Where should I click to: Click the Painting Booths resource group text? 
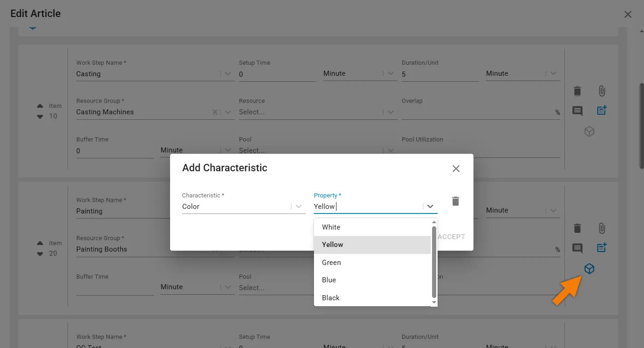pyautogui.click(x=102, y=249)
